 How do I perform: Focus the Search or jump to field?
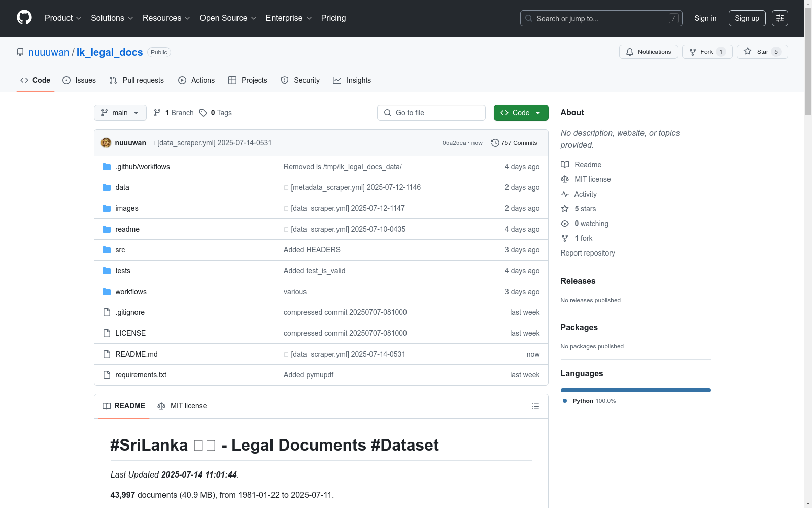[x=601, y=18]
